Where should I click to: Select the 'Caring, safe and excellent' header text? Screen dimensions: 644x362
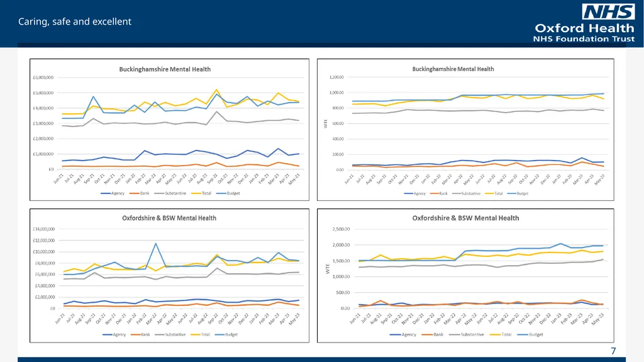(x=75, y=21)
